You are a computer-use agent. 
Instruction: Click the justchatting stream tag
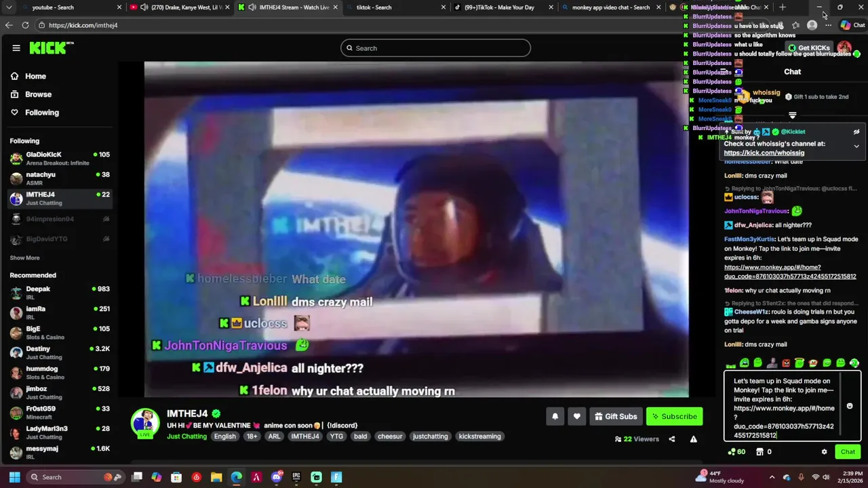point(431,436)
